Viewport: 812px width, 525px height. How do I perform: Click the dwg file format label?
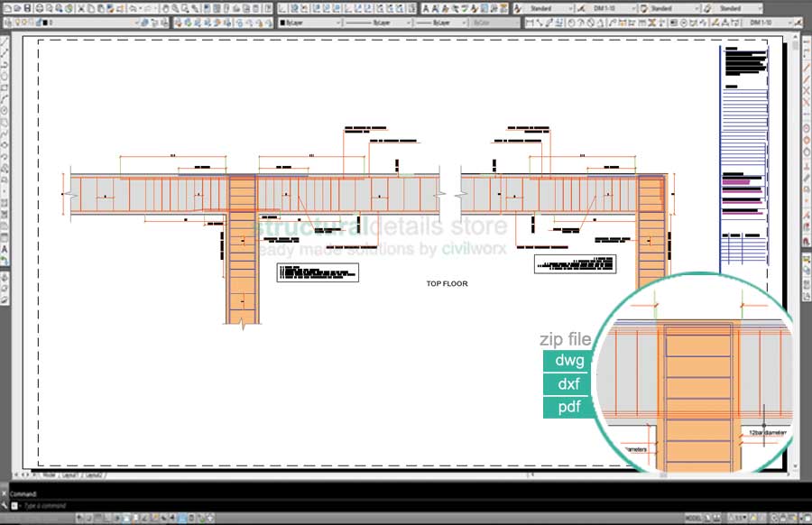(x=569, y=361)
